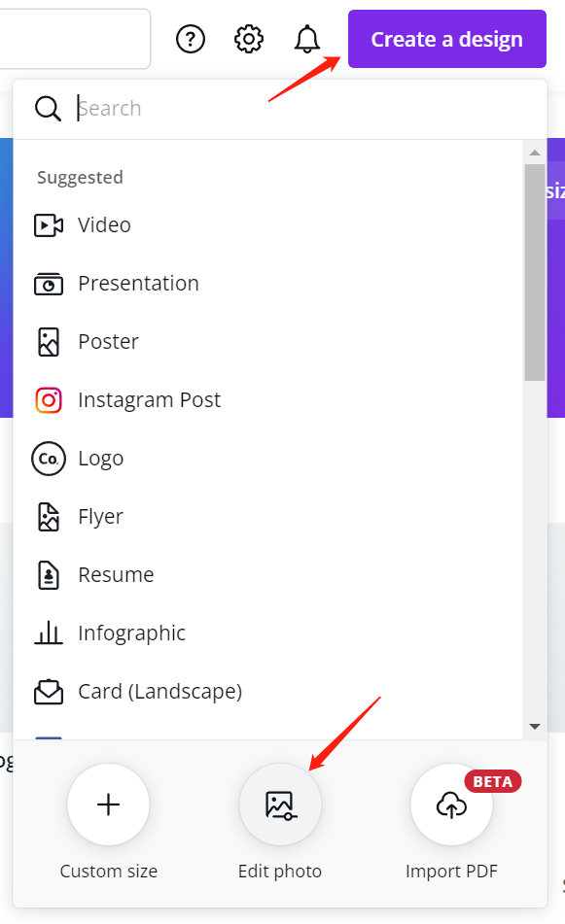Select Video from suggested list
Screen dimensions: 565x924
point(104,225)
